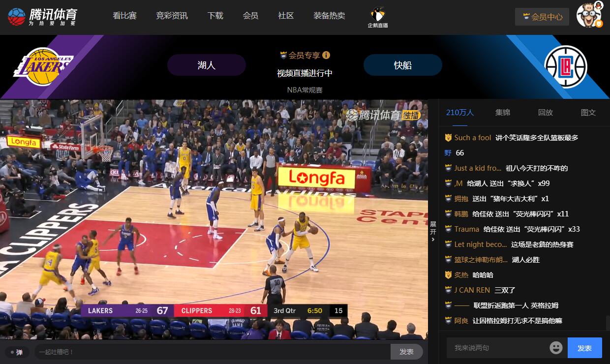Send danmaku with the grey 发表 button
610x364 pixels.
pos(407,352)
